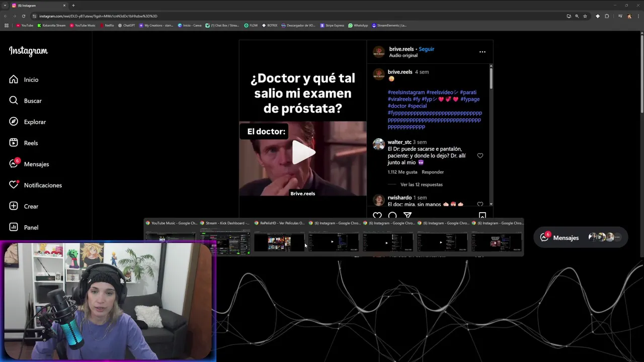Click the address bar URL
The image size is (644, 362).
(99, 16)
